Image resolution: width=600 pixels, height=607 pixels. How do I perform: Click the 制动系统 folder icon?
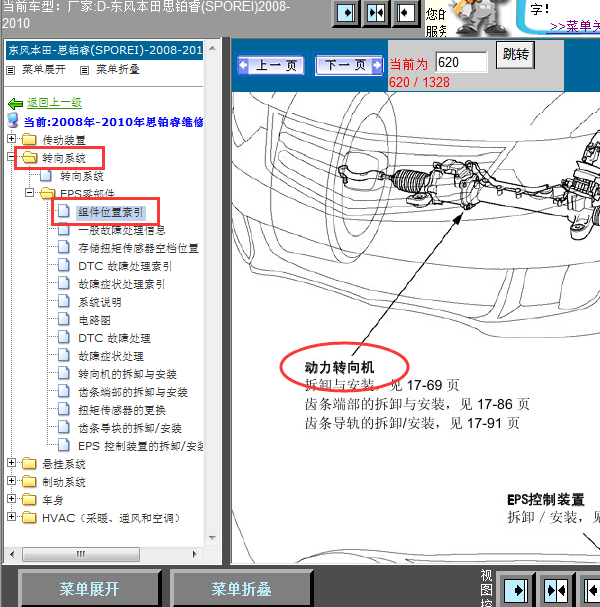pyautogui.click(x=29, y=482)
